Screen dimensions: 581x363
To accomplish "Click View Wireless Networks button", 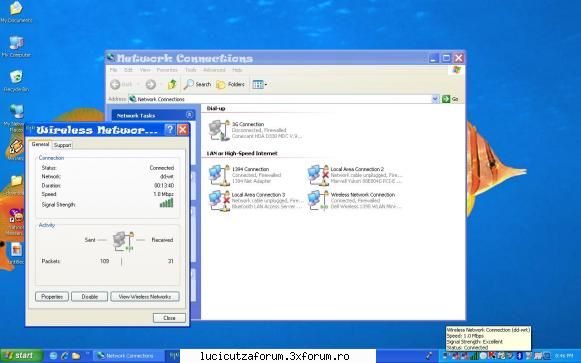I will click(x=145, y=296).
